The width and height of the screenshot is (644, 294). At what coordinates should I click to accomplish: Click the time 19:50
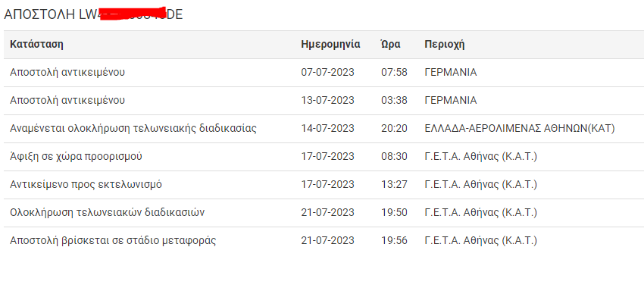point(394,212)
